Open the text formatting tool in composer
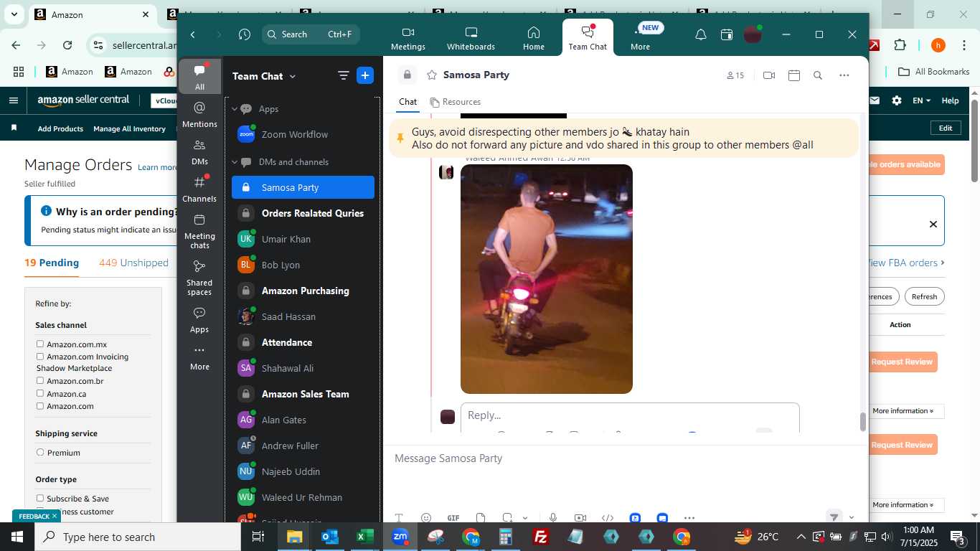The width and height of the screenshot is (980, 551). click(399, 518)
